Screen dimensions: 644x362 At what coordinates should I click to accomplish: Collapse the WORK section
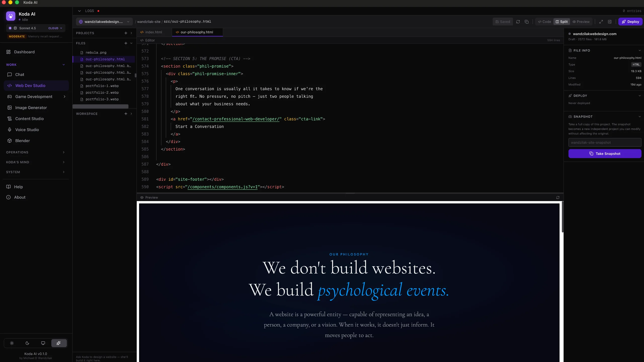(x=64, y=65)
